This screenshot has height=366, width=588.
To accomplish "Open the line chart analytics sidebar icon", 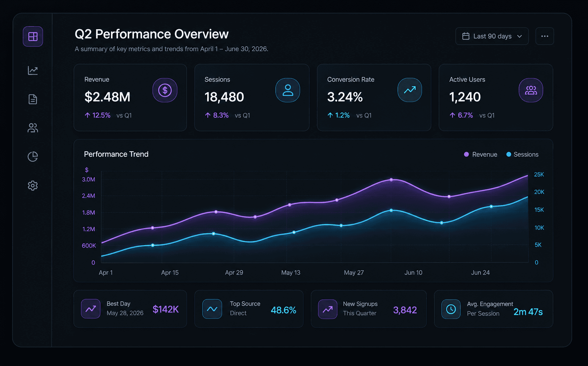I will [x=33, y=70].
